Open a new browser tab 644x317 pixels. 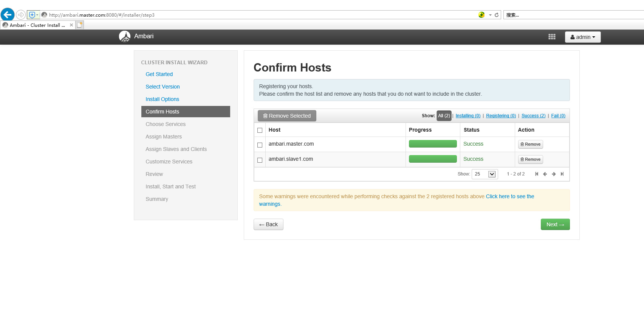coord(79,25)
